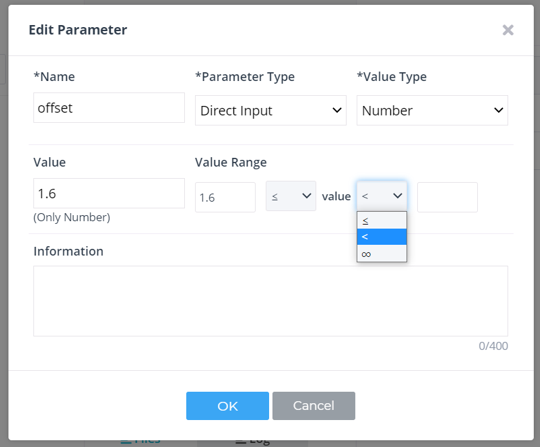This screenshot has height=447, width=540.
Task: Select the highlighted < option
Action: [382, 237]
